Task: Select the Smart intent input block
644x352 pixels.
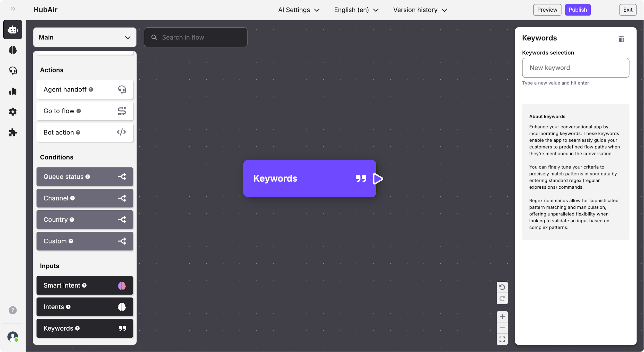Action: click(84, 286)
